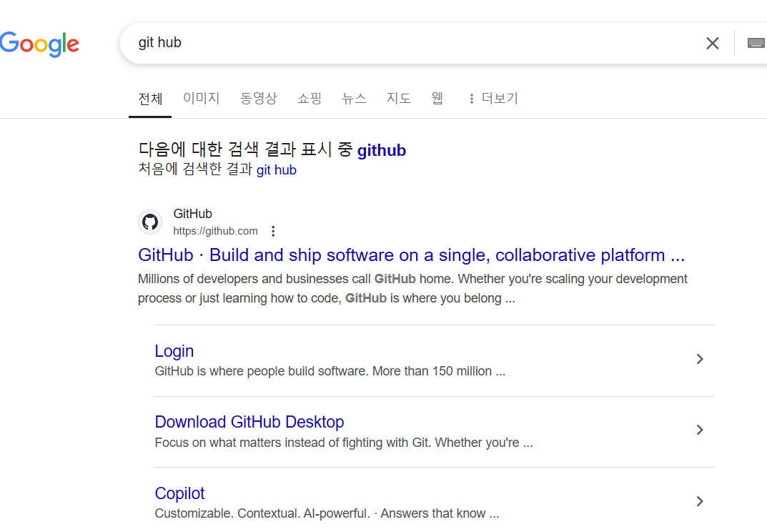Click the https://github.com URL text
The height and width of the screenshot is (532, 767).
coord(215,231)
